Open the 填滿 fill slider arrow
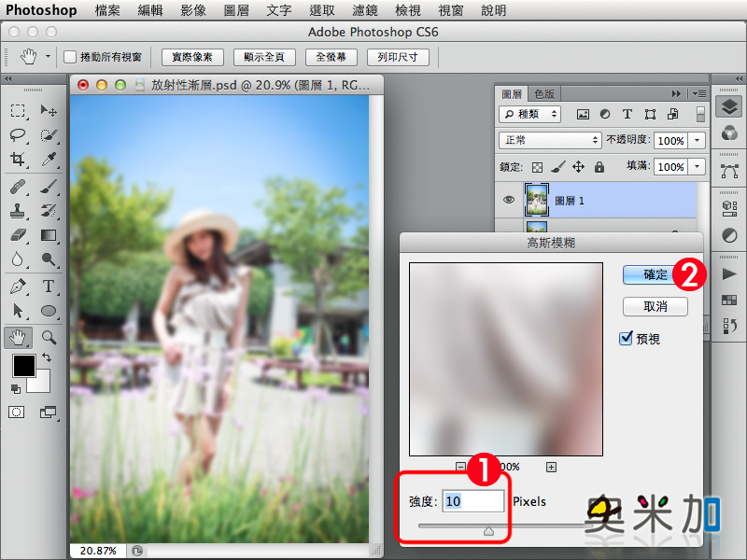The image size is (747, 560). [697, 167]
